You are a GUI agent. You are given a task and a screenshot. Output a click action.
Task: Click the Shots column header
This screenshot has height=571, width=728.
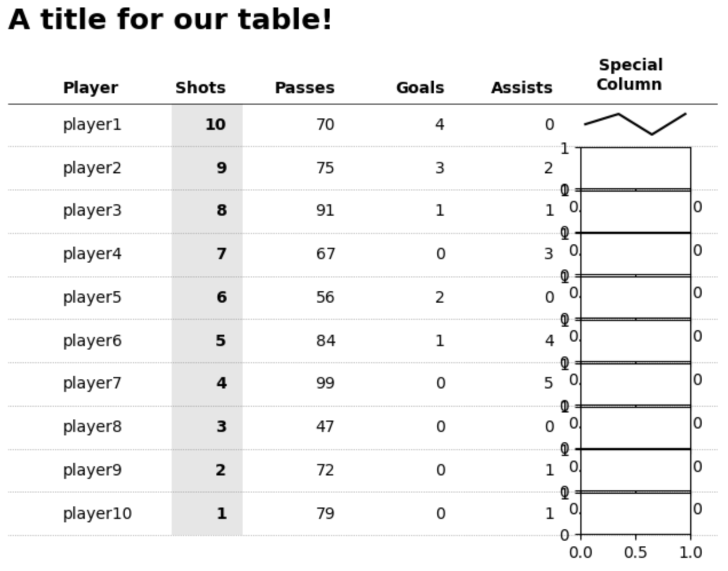[200, 88]
